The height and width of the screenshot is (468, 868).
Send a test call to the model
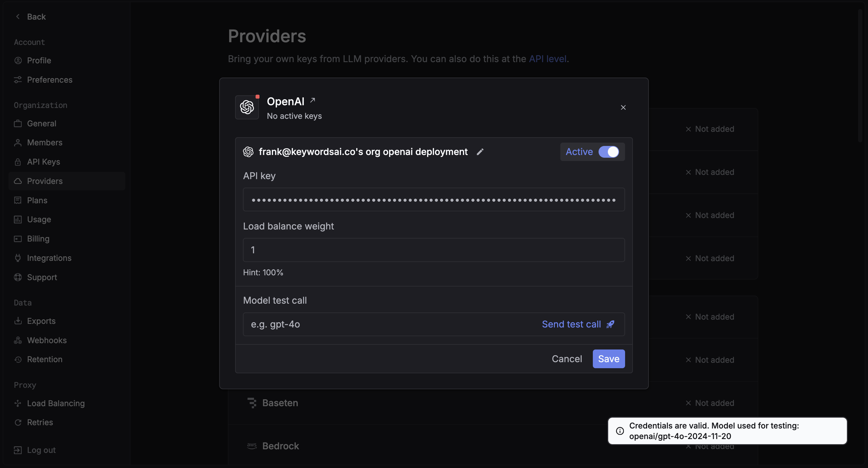577,324
